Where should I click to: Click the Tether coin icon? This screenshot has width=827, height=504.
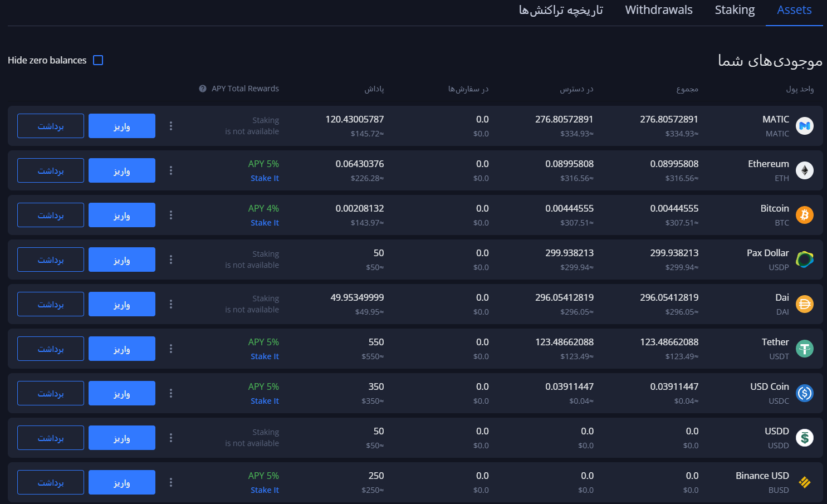point(804,349)
